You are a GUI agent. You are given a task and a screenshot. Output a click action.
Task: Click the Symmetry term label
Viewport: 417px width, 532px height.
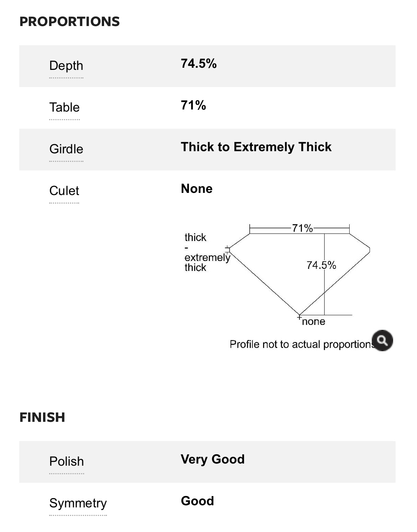click(x=78, y=503)
